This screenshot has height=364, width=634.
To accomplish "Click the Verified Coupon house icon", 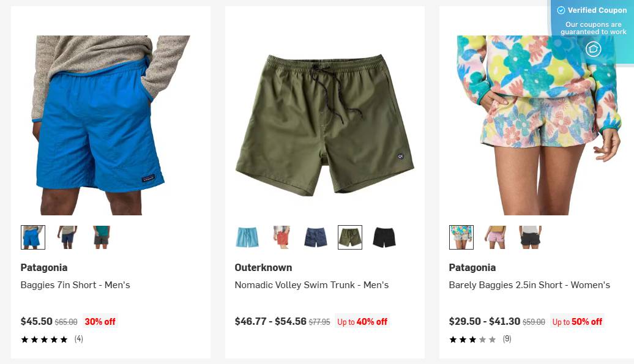I will 593,50.
